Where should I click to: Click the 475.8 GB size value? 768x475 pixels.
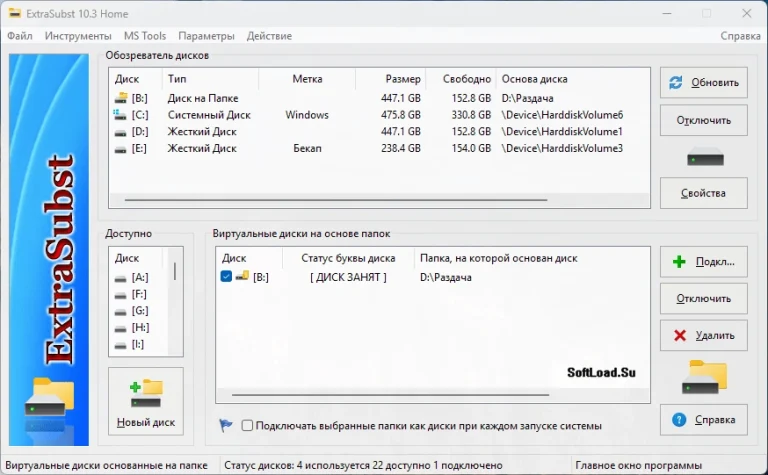[401, 115]
